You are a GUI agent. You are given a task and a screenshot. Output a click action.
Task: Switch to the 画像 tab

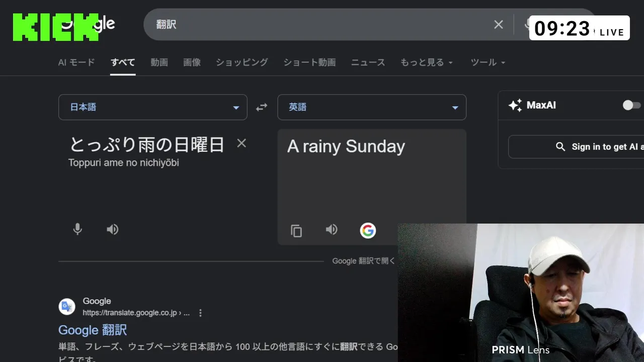[192, 62]
